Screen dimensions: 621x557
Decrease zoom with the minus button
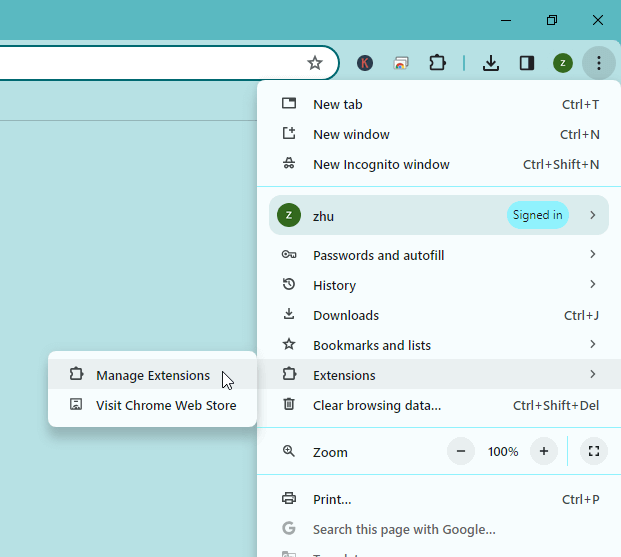tap(461, 451)
